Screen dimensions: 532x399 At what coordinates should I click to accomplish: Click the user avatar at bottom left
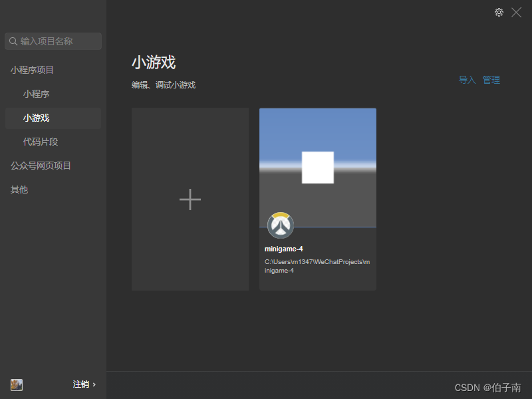(16, 384)
